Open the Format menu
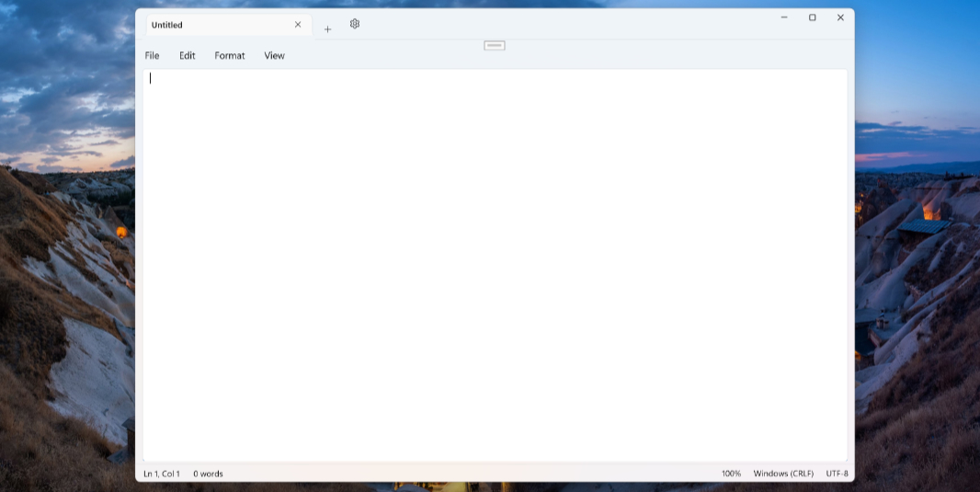Screen dimensions: 980x492 tap(230, 56)
